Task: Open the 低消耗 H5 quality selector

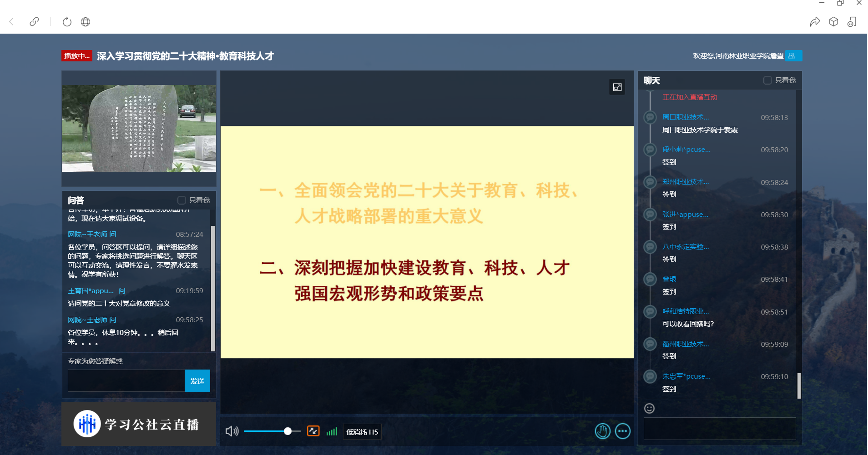Action: (362, 432)
